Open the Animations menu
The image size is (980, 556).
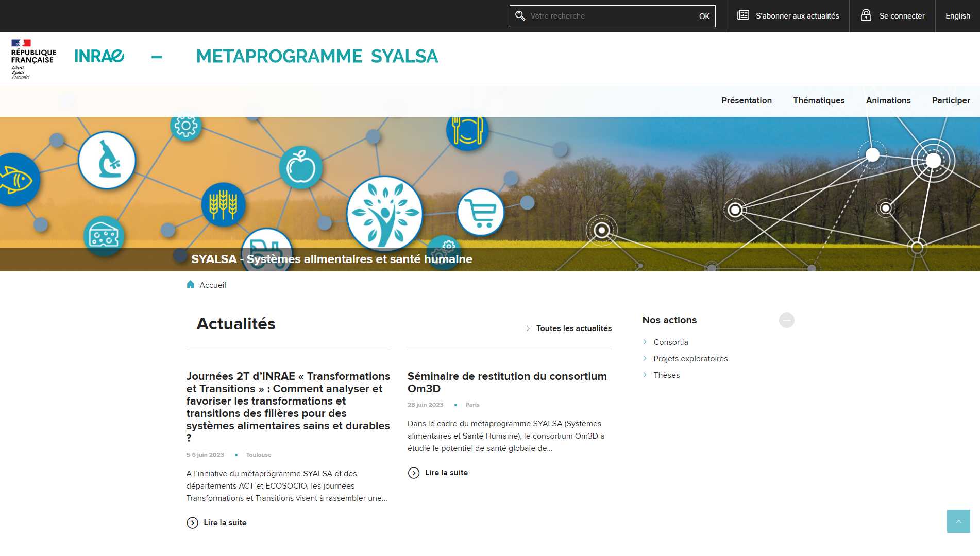coord(888,100)
